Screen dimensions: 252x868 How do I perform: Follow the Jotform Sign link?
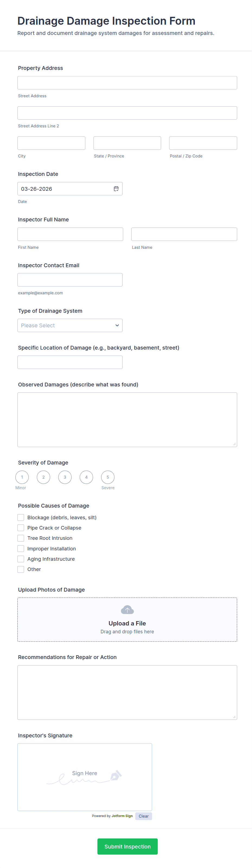pyautogui.click(x=122, y=816)
